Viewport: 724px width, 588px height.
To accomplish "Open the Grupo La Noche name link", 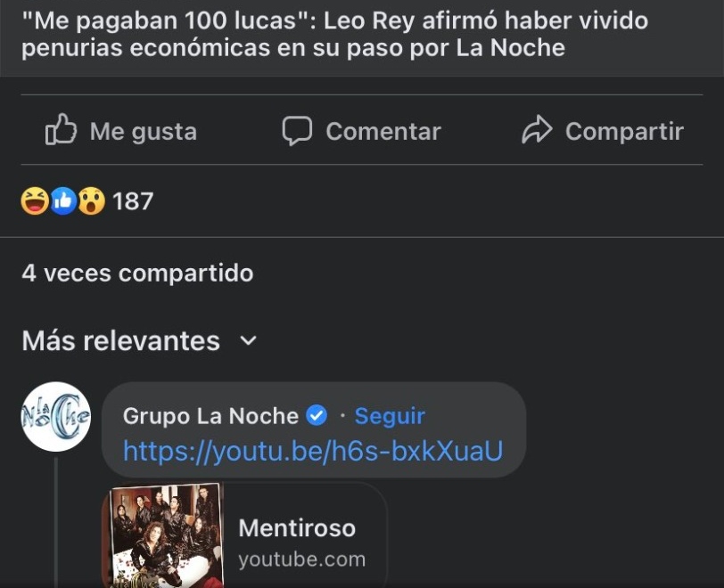I will click(210, 416).
